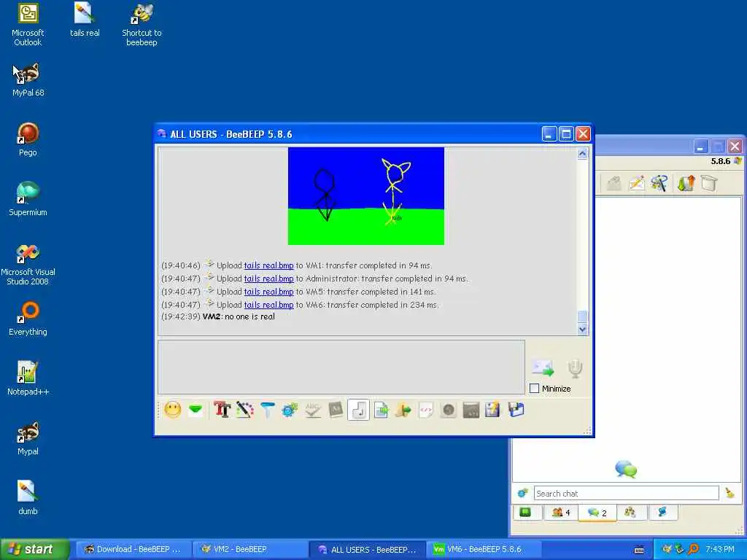Click send file document icon
Screen dimensions: 747x560
(381, 410)
